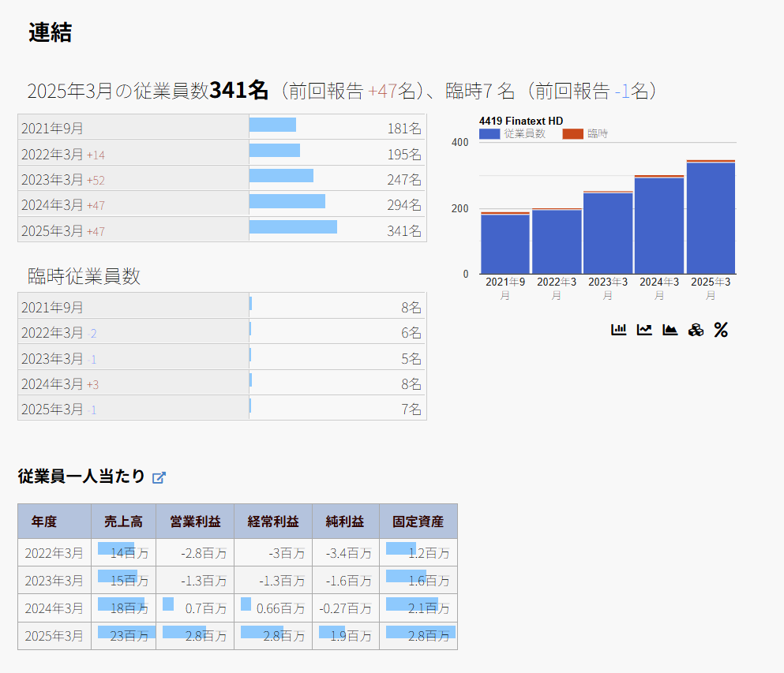Select the 294名 employee count value
784x673 pixels.
click(x=404, y=205)
